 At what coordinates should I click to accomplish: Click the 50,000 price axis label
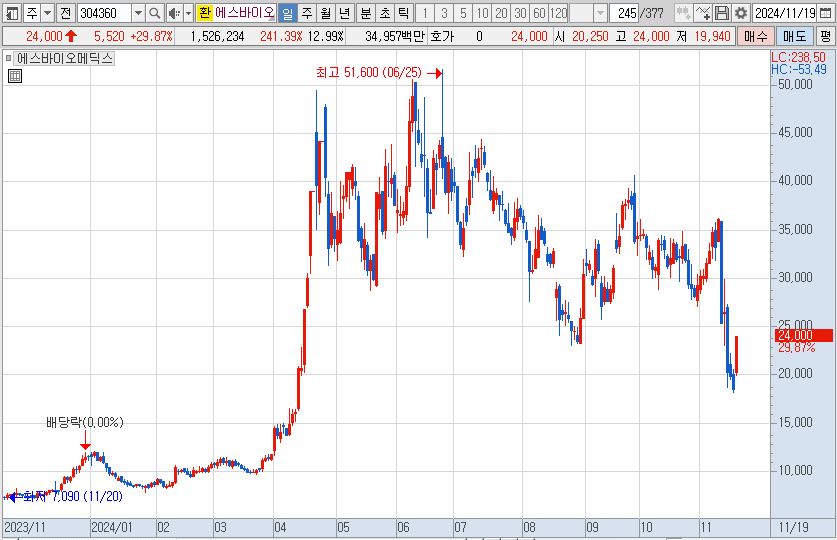pos(795,84)
